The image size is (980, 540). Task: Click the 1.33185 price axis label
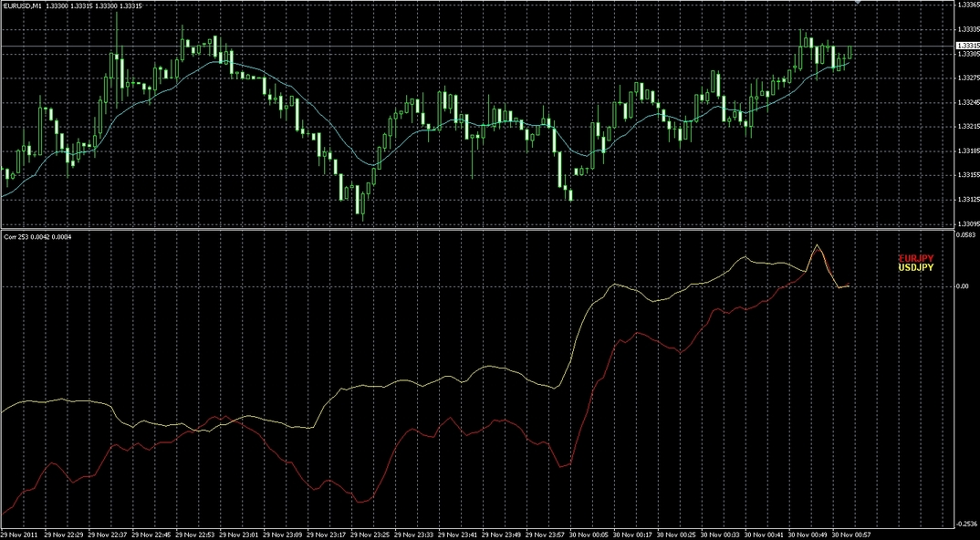(967, 151)
